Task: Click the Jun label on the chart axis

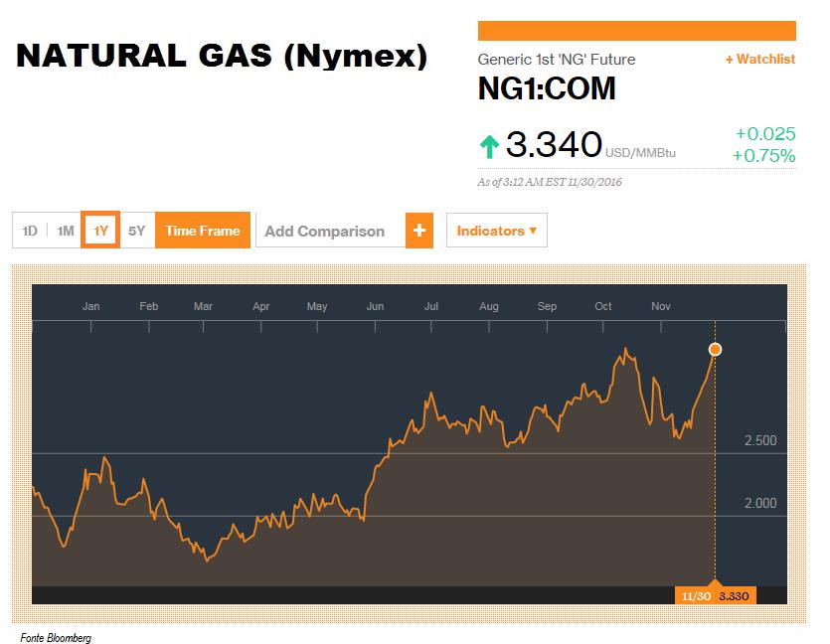Action: tap(376, 306)
